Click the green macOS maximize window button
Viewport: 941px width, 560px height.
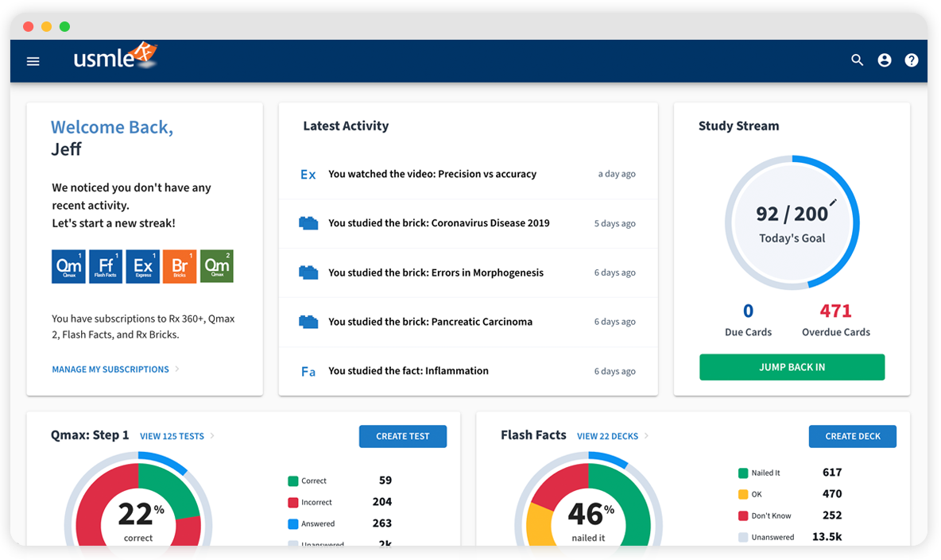pyautogui.click(x=65, y=26)
